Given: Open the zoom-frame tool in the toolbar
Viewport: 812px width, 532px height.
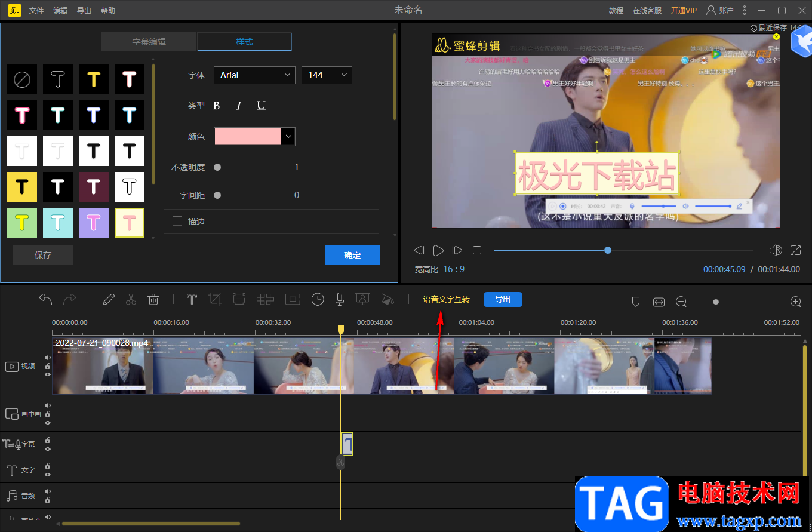Looking at the screenshot, I should click(x=239, y=299).
